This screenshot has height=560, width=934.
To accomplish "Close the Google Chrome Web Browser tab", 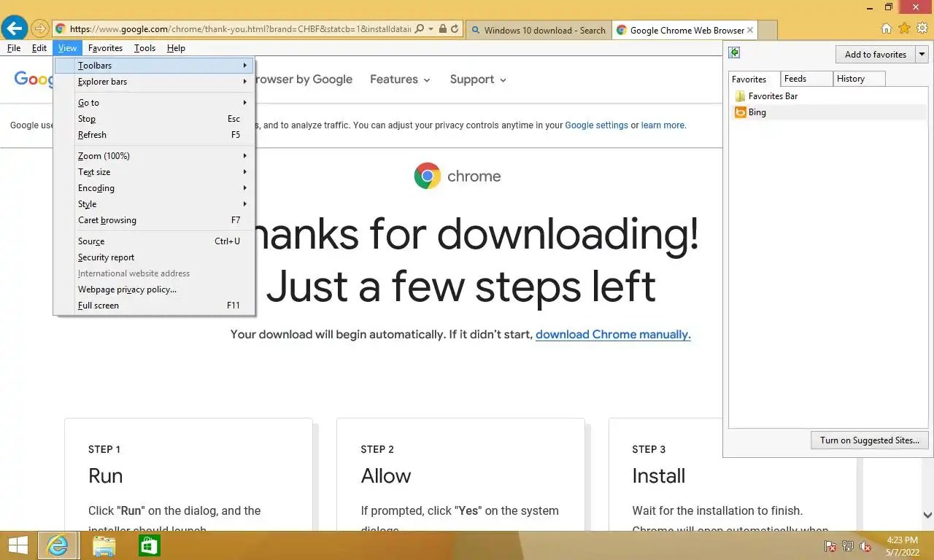I will click(749, 30).
